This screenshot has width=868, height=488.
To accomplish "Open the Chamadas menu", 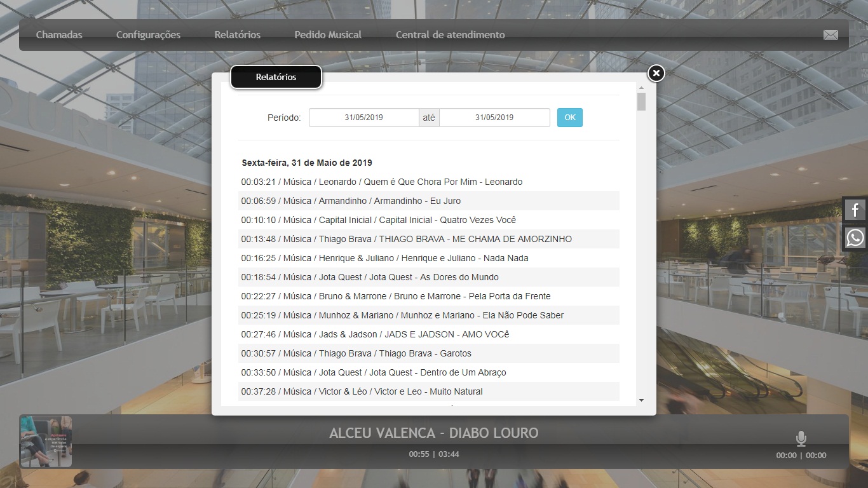I will (59, 35).
